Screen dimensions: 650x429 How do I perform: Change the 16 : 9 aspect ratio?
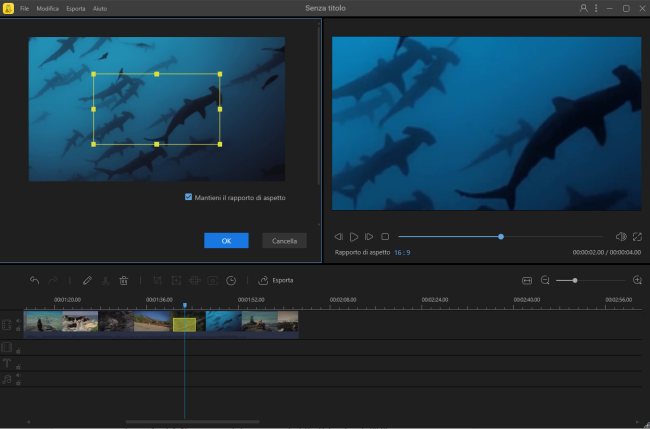[402, 252]
